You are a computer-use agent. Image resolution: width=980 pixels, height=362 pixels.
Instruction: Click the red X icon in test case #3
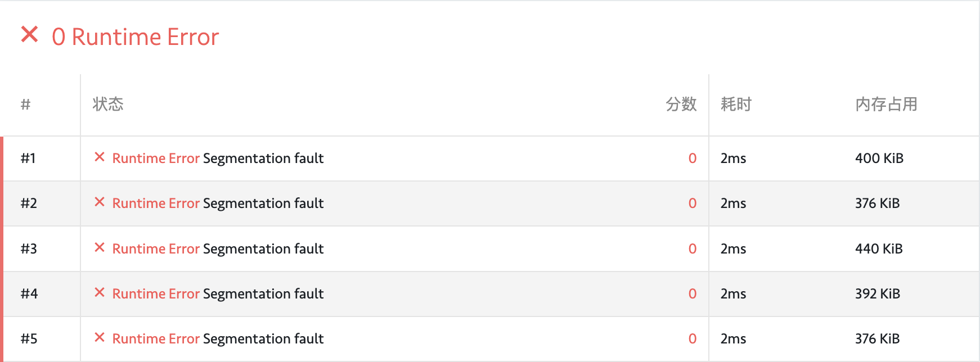click(100, 247)
